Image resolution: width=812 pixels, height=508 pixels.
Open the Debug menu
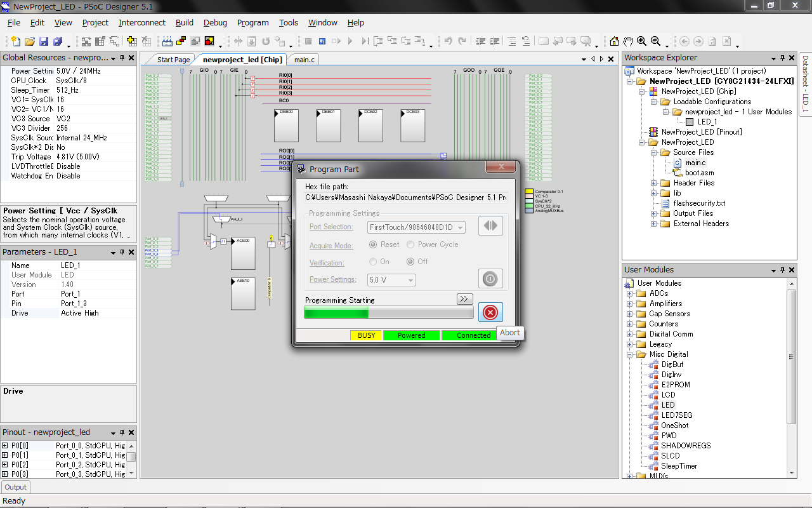[x=215, y=22]
